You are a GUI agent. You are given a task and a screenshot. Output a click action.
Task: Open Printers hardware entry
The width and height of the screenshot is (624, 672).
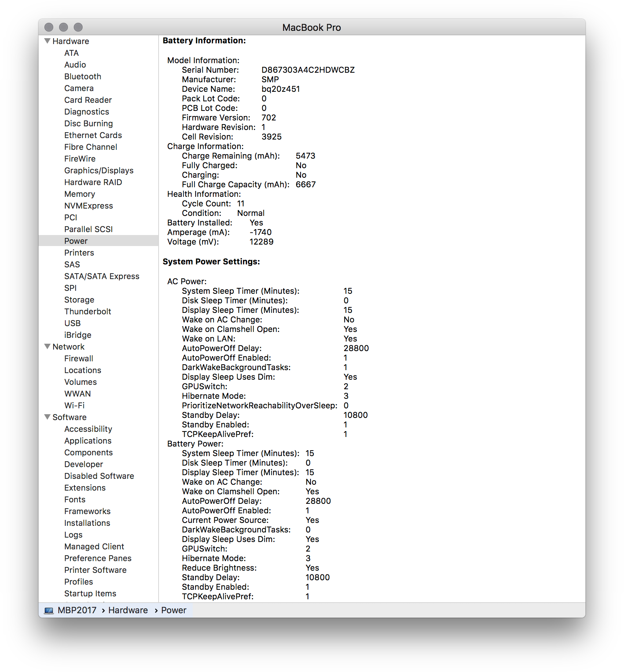(79, 253)
